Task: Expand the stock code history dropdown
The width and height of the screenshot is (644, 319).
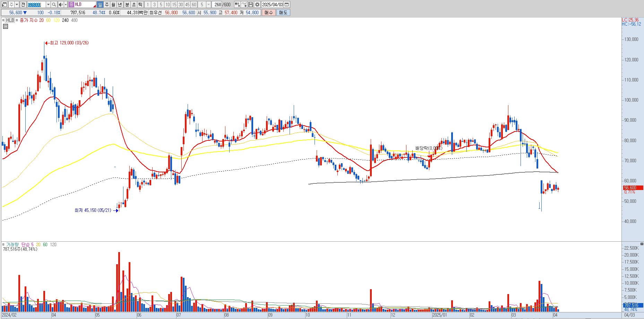Action: click(48, 5)
